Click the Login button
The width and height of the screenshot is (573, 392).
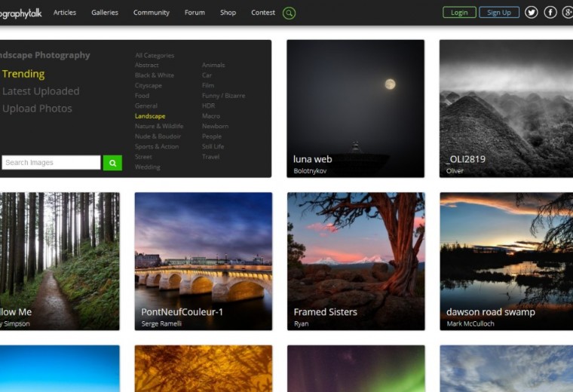coord(459,12)
